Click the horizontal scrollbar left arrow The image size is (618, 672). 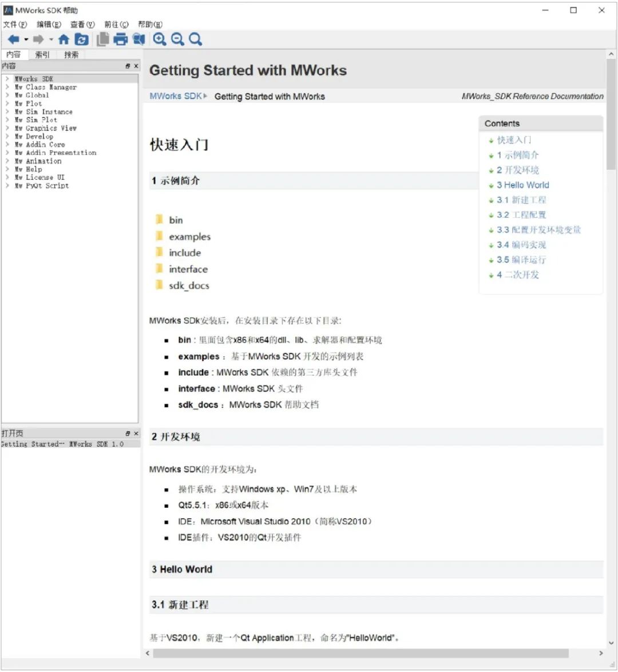point(148,653)
